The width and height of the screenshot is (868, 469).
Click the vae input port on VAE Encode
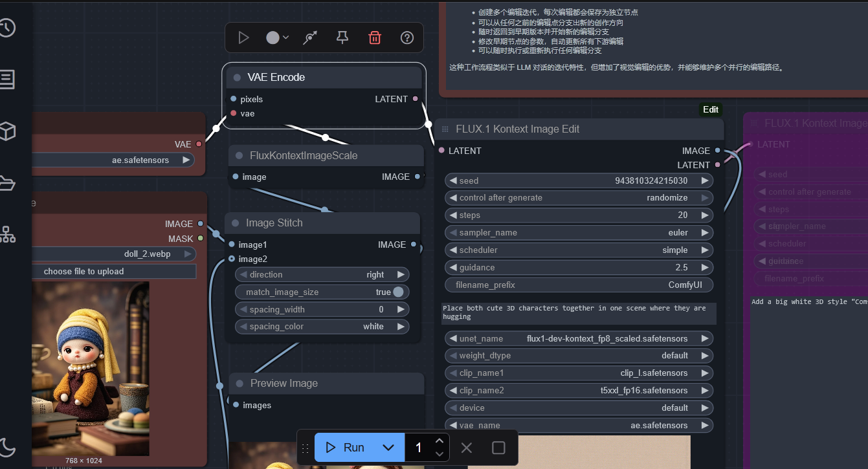point(234,113)
